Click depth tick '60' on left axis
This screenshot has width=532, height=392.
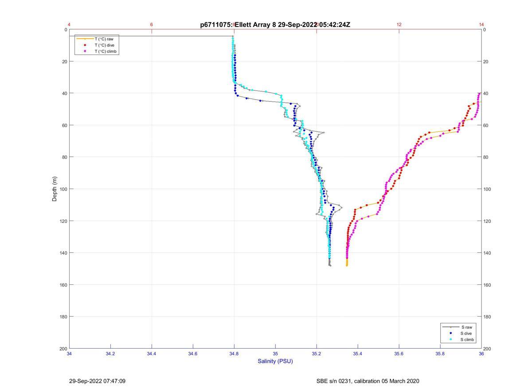pos(65,125)
